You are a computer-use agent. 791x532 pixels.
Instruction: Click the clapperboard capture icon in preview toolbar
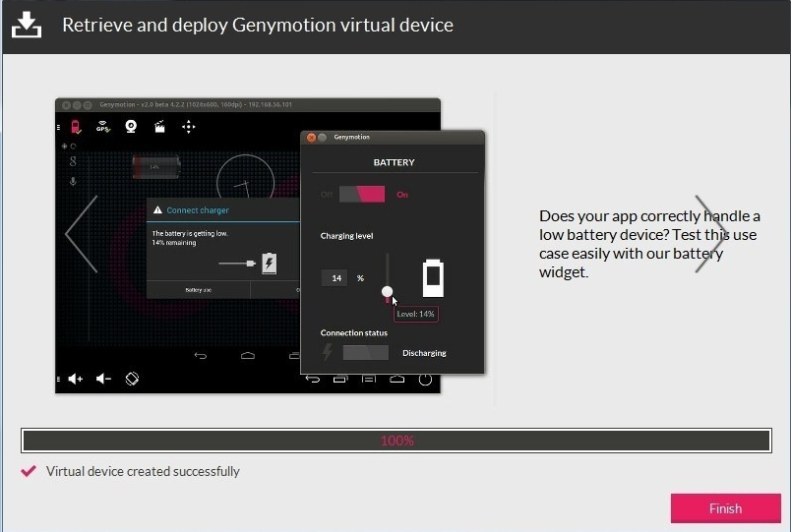tap(159, 127)
